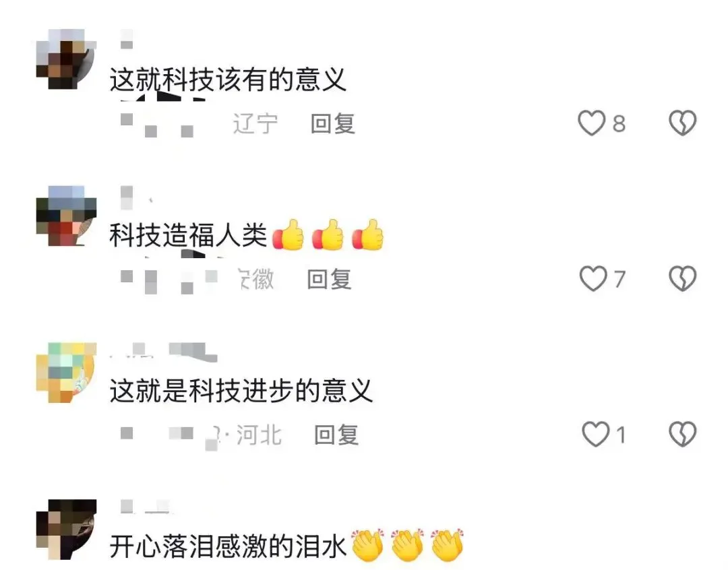Reply to the Anhui comment

coord(329,280)
